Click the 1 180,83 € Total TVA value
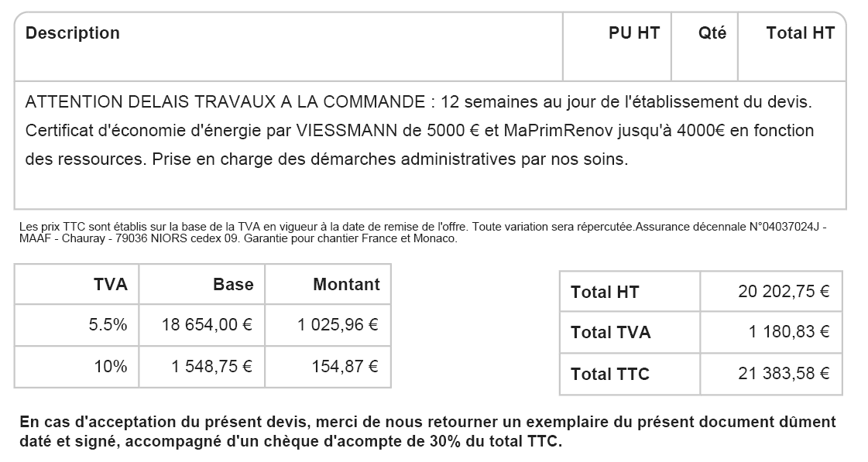 [x=788, y=333]
